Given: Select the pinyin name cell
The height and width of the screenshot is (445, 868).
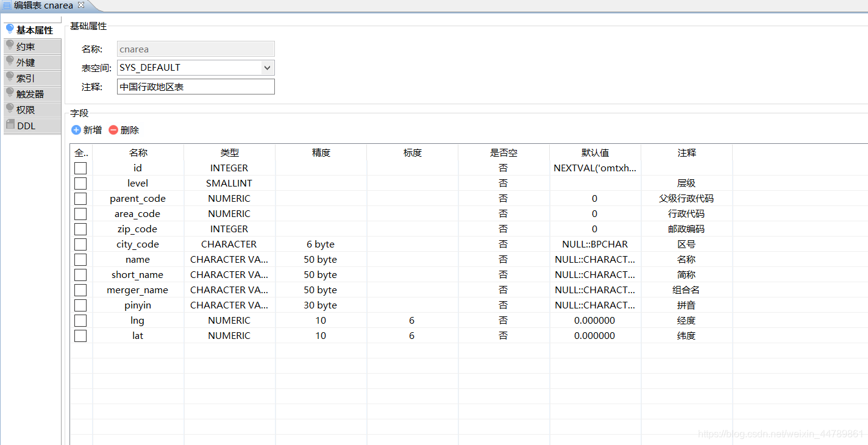Looking at the screenshot, I should 138,305.
